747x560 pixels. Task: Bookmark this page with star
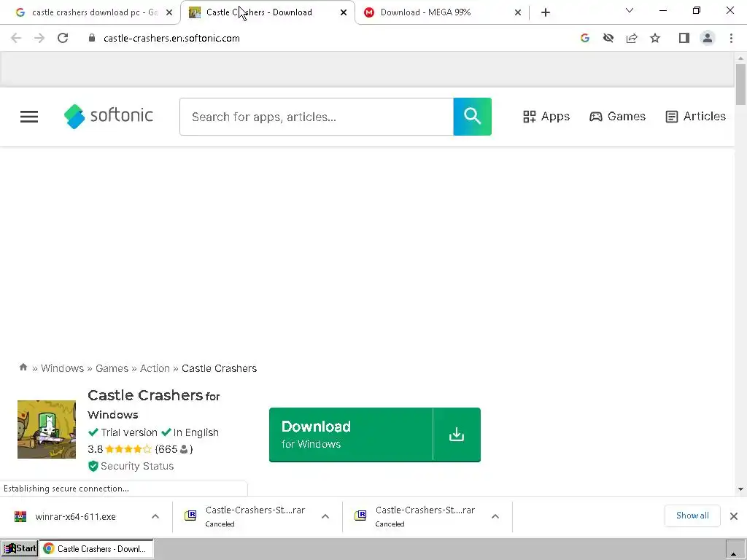[656, 38]
